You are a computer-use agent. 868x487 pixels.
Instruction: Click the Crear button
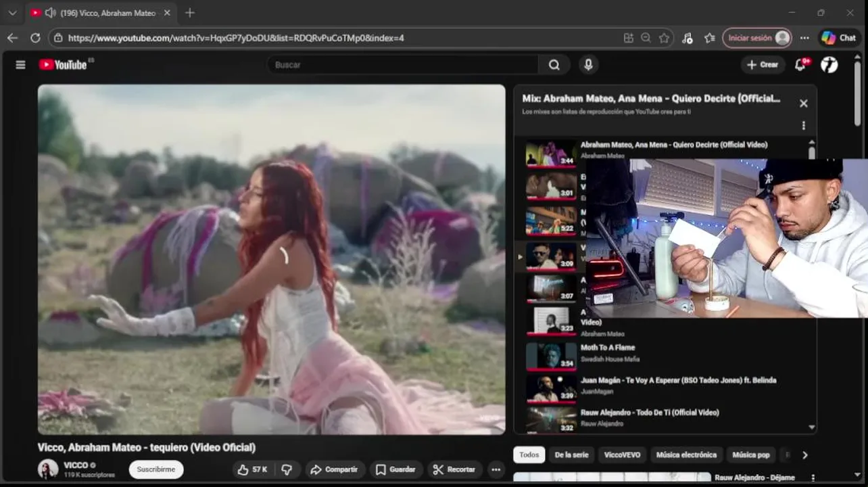[763, 65]
